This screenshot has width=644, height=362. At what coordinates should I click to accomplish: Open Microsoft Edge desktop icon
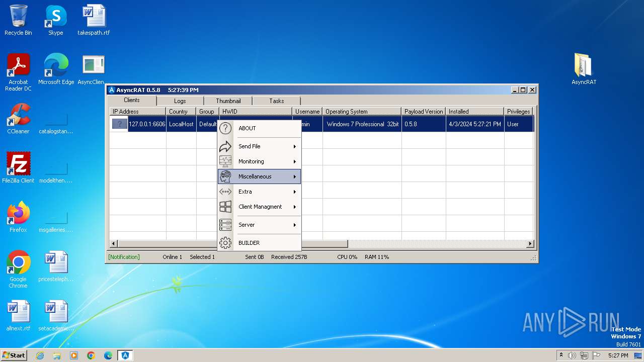pyautogui.click(x=56, y=69)
